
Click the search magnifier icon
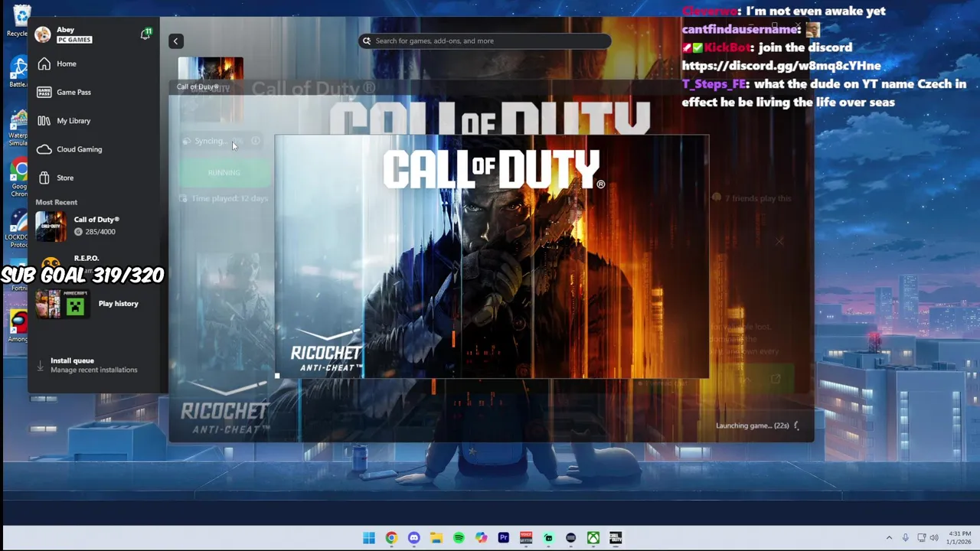(x=367, y=41)
